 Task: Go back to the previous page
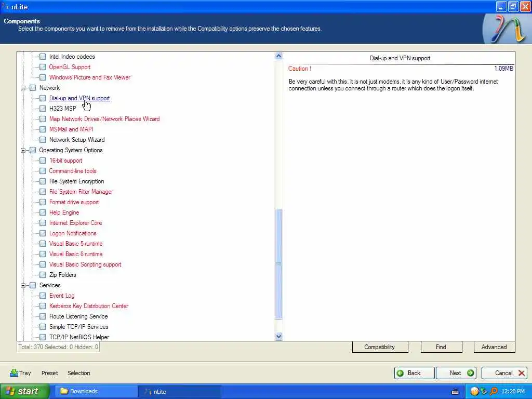click(414, 373)
